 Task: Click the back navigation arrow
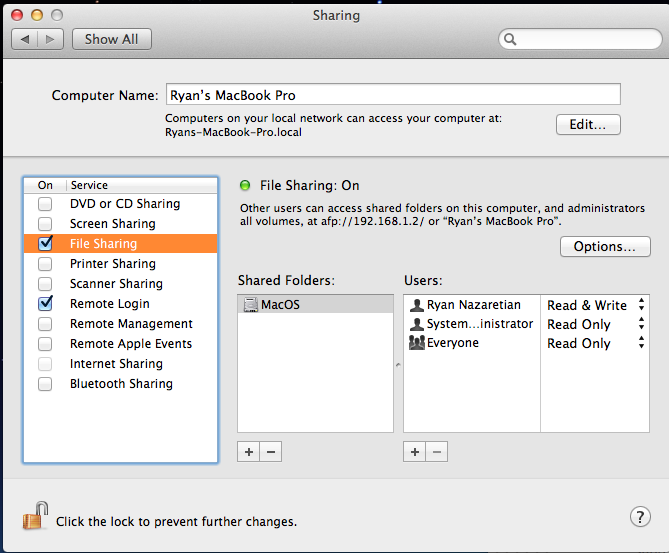pos(25,39)
